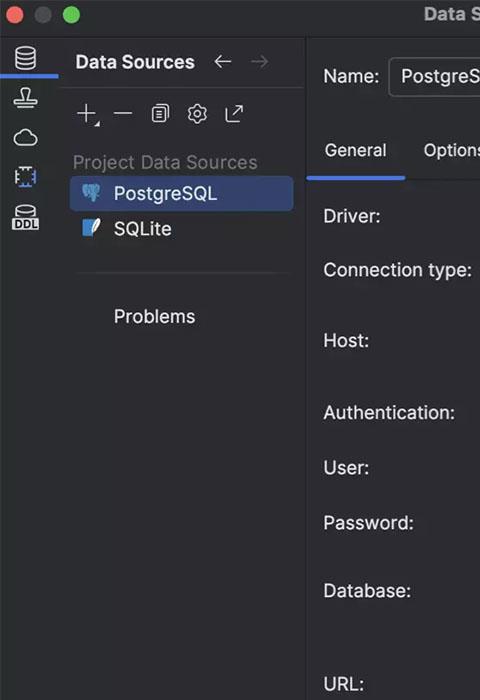Duplicate the data source with the copy icon

coord(160,113)
